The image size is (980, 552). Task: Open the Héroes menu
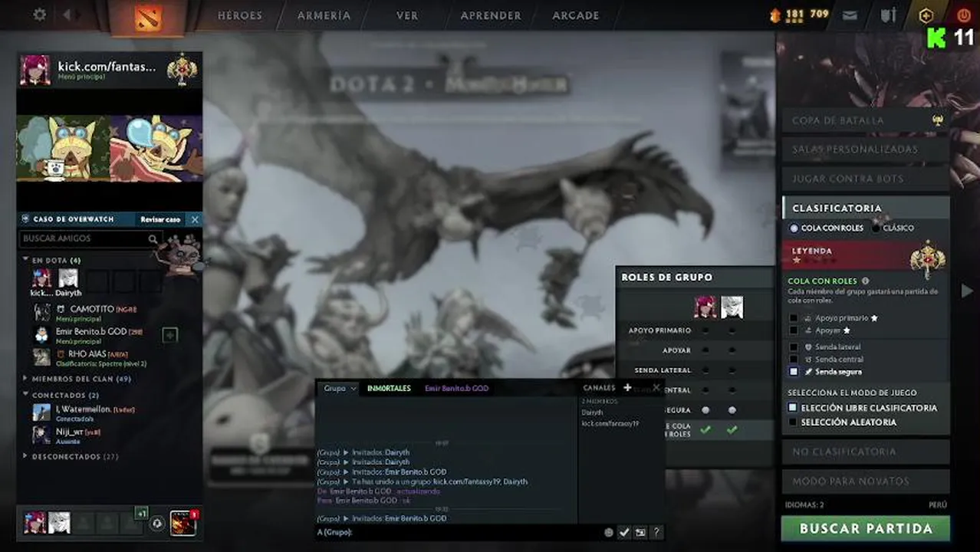[239, 15]
